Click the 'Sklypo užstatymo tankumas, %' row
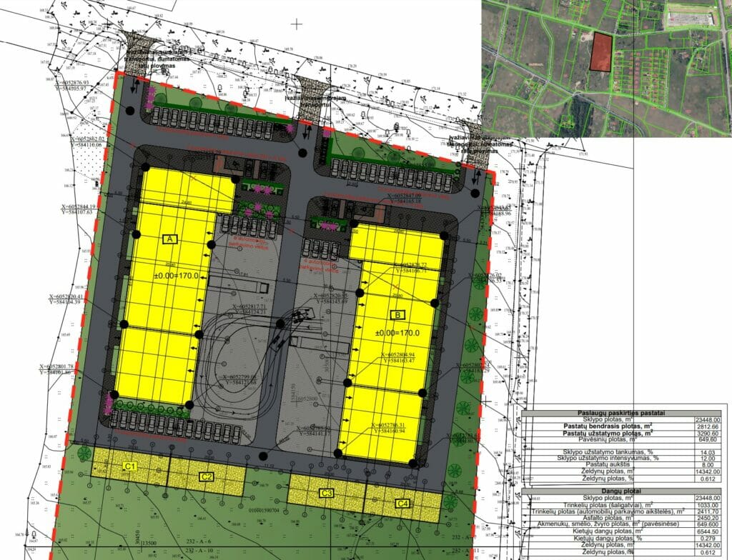The image size is (732, 560). (608, 451)
